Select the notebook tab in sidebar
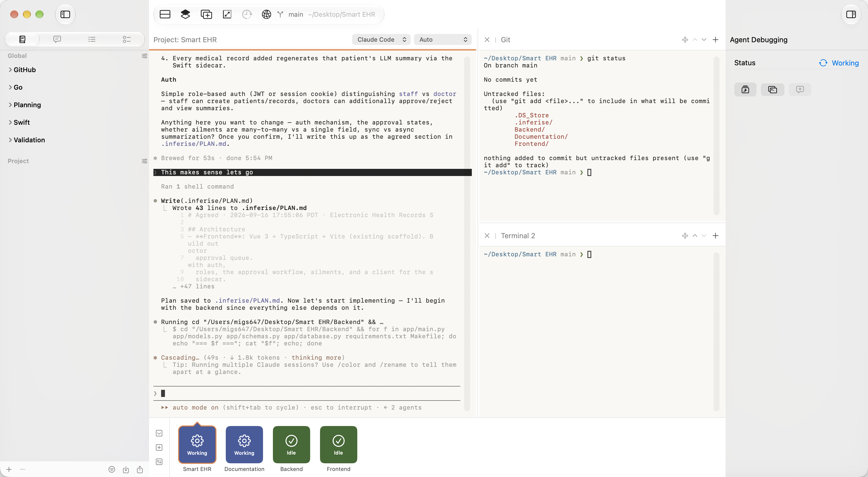This screenshot has width=868, height=477. point(22,39)
